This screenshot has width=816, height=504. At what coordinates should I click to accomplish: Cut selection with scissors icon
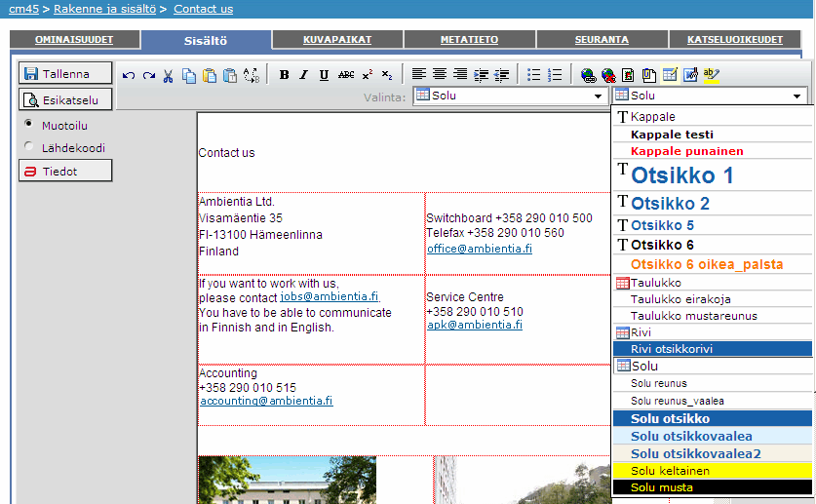pyautogui.click(x=168, y=76)
